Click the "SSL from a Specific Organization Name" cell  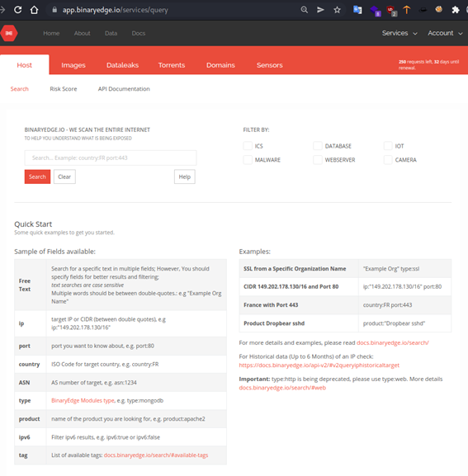pyautogui.click(x=299, y=269)
